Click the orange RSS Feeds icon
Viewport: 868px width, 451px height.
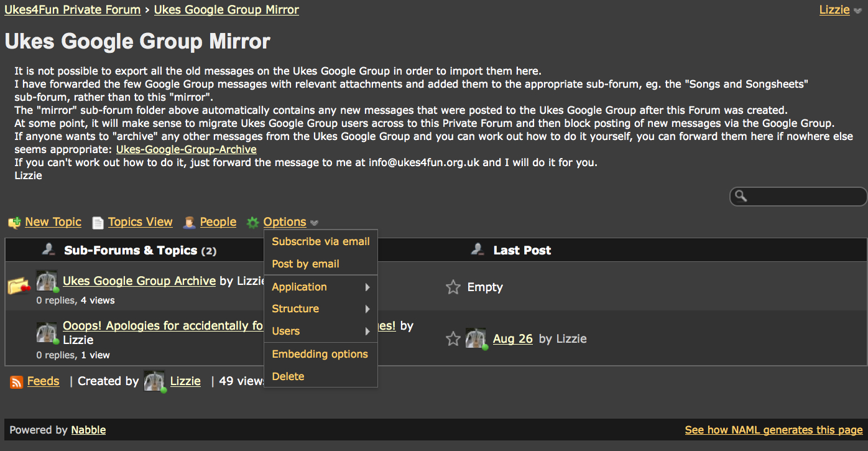[x=17, y=382]
